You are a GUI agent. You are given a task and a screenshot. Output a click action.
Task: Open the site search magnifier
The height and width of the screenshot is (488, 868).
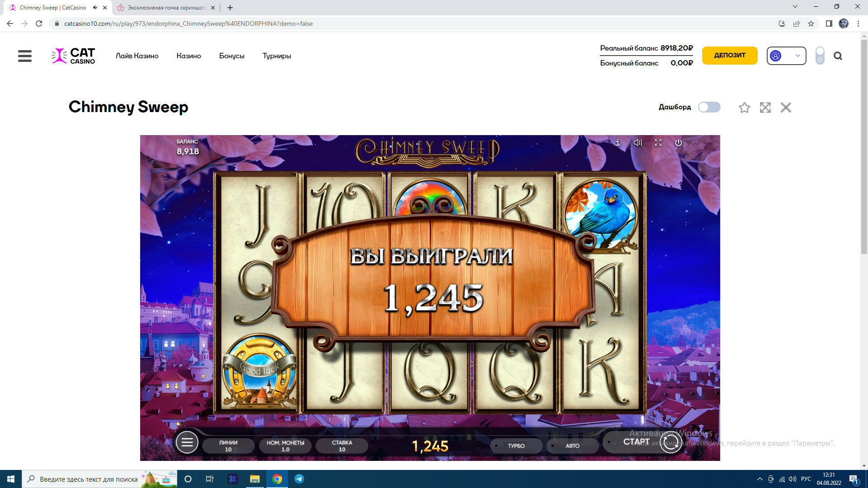pos(838,56)
